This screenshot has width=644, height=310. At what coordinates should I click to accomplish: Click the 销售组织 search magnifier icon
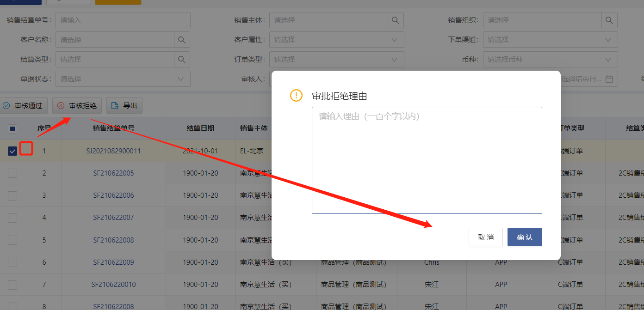click(609, 20)
